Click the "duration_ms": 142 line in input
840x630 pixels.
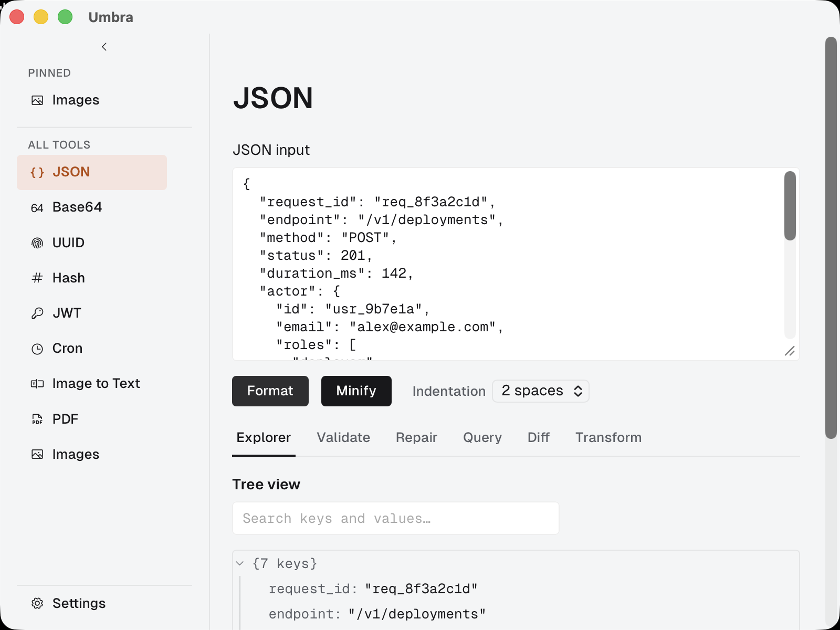coord(337,274)
